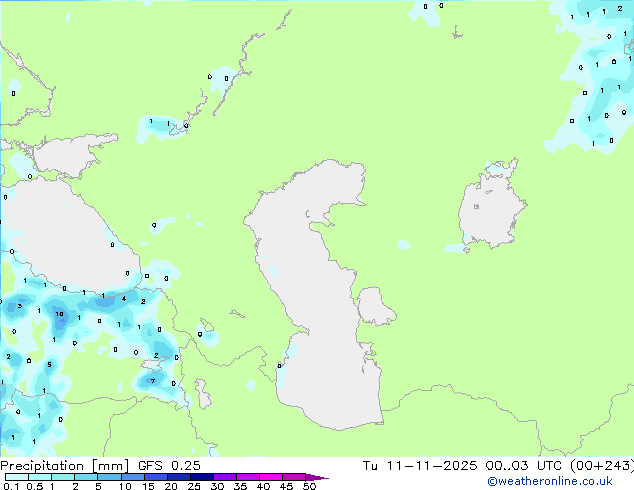Image resolution: width=634 pixels, height=490 pixels.
Task: Select the '7' precipitation value on the map
Action: point(153,381)
